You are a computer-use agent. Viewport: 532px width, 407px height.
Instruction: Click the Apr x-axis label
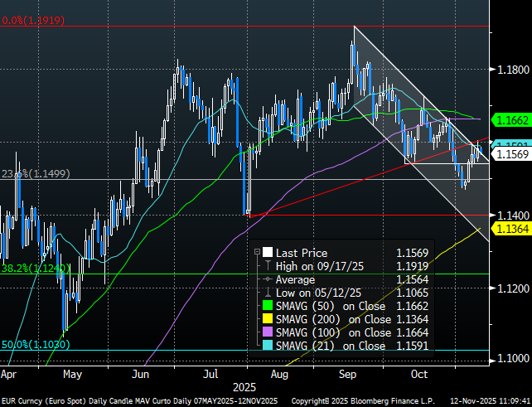click(8, 375)
